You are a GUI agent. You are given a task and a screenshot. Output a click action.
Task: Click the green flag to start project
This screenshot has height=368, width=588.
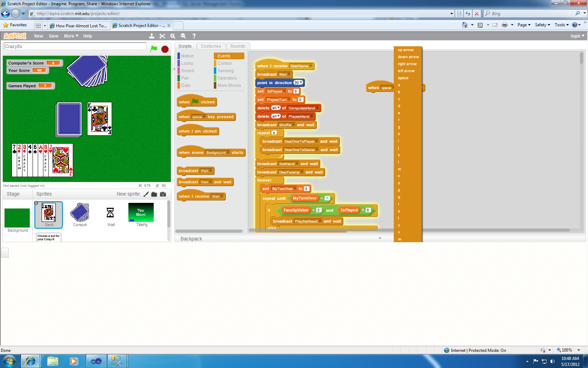[x=154, y=49]
